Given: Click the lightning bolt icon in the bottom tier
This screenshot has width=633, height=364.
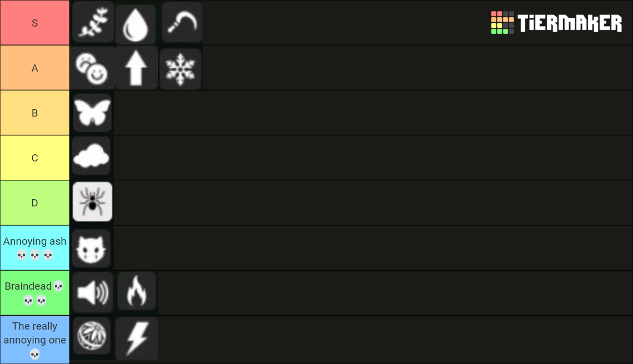Looking at the screenshot, I should (136, 337).
